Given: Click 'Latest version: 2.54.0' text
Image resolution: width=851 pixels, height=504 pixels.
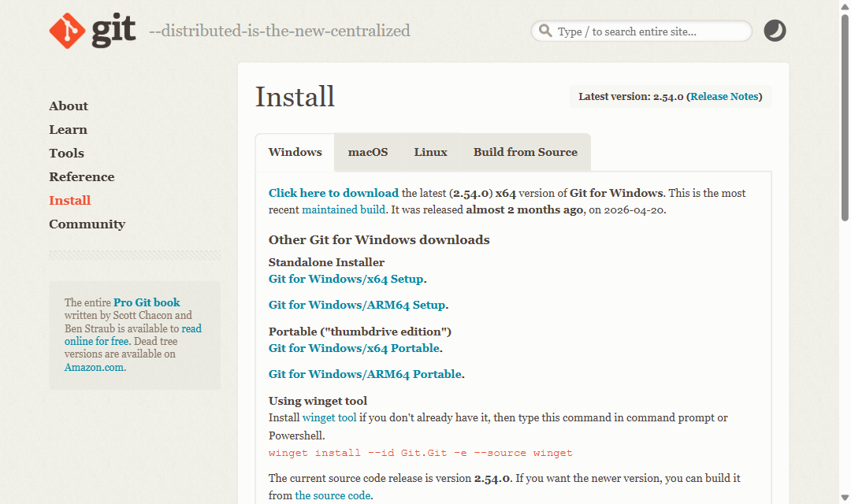Looking at the screenshot, I should click(x=630, y=97).
